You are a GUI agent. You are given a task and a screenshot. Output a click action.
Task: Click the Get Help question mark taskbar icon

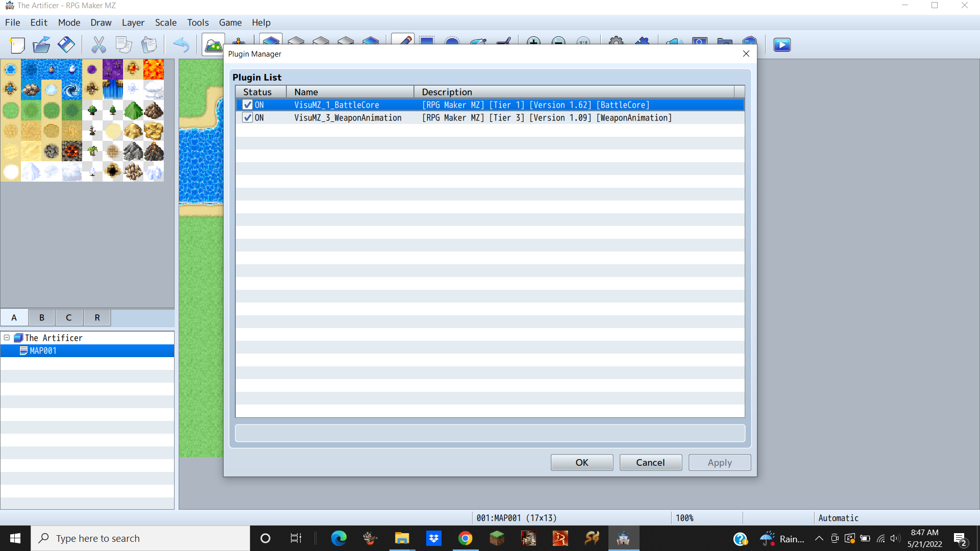[x=740, y=538]
